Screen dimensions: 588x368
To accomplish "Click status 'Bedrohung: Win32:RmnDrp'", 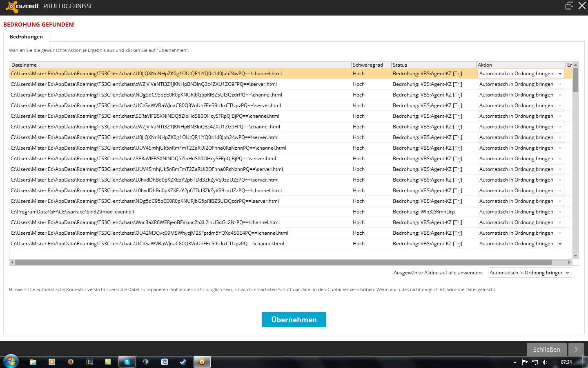I will click(424, 212).
